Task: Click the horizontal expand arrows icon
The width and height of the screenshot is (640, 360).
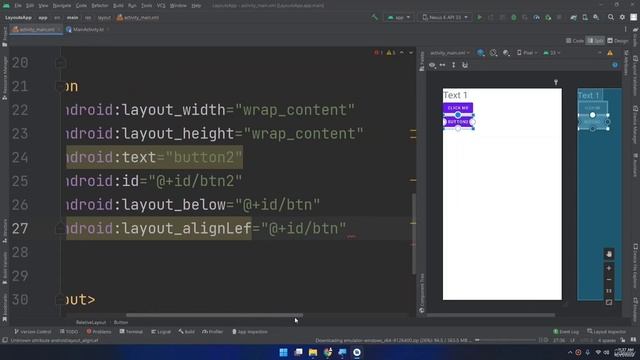Action: tap(442, 65)
